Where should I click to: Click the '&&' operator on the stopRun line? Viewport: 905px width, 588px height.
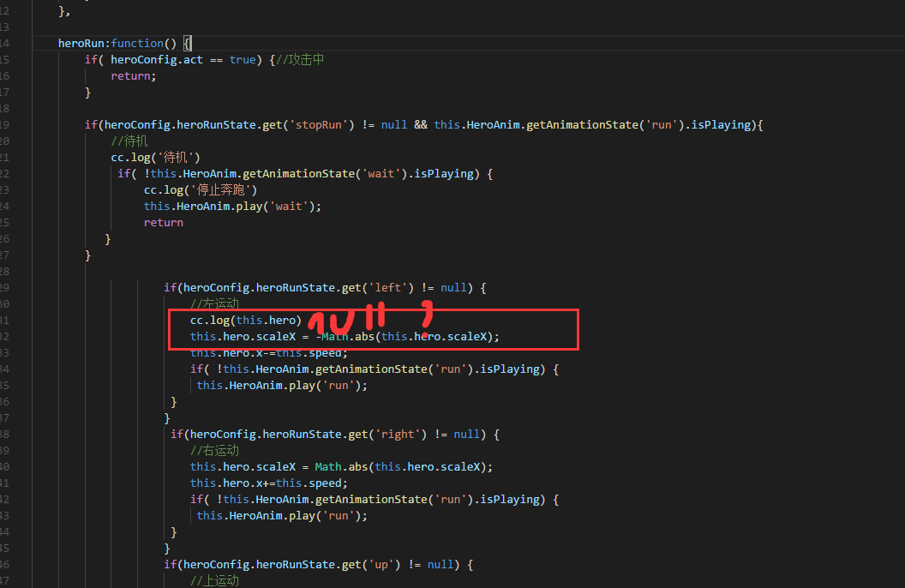(420, 124)
